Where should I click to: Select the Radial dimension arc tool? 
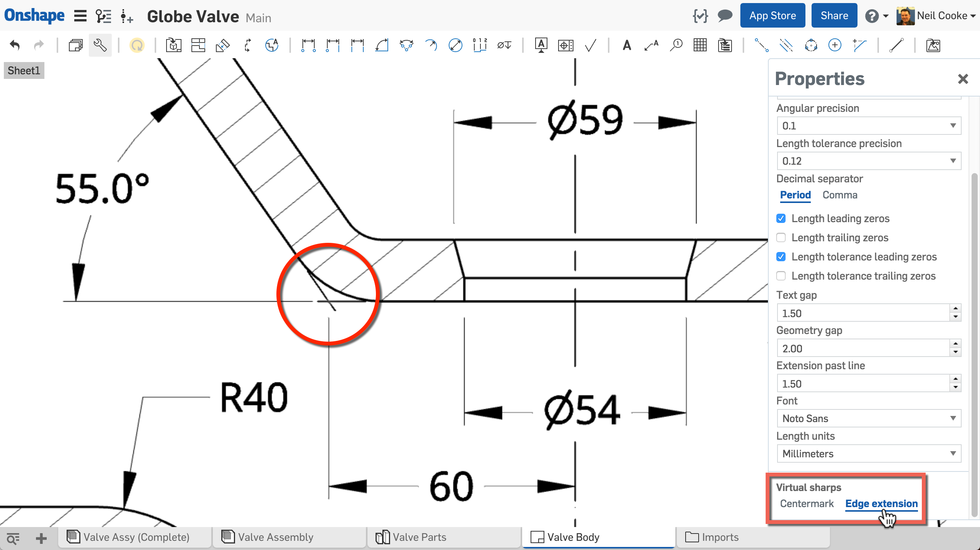431,45
